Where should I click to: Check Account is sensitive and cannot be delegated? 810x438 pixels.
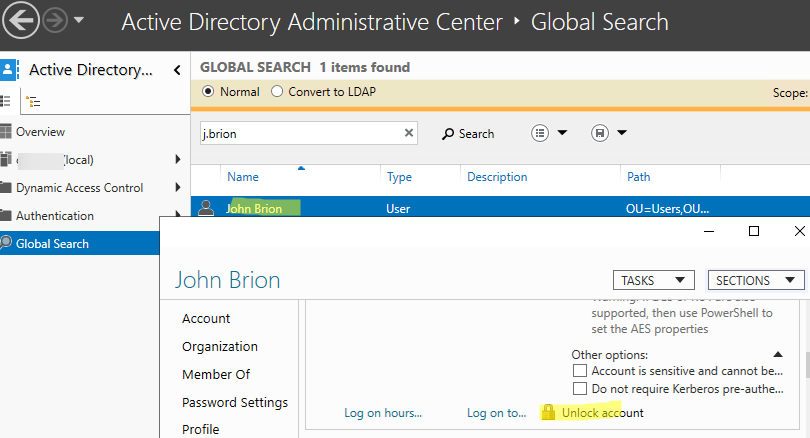(x=580, y=371)
